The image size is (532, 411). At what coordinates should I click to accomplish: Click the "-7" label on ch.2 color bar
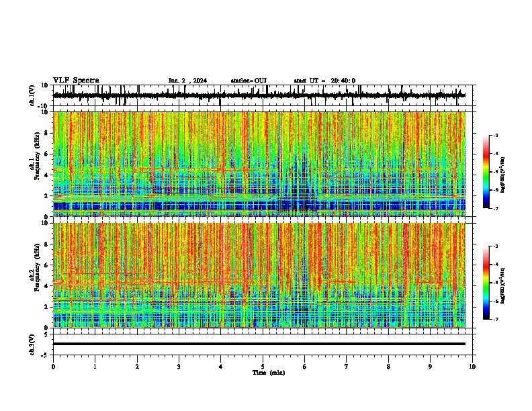click(496, 319)
